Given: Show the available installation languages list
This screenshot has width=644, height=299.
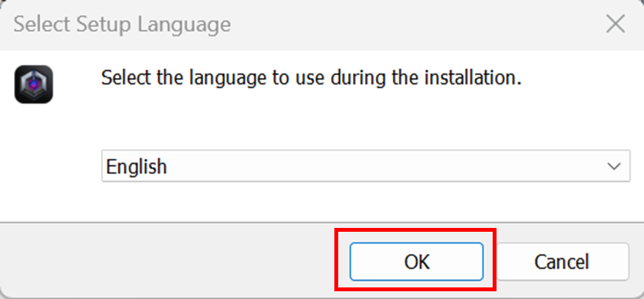Looking at the screenshot, I should coord(614,166).
